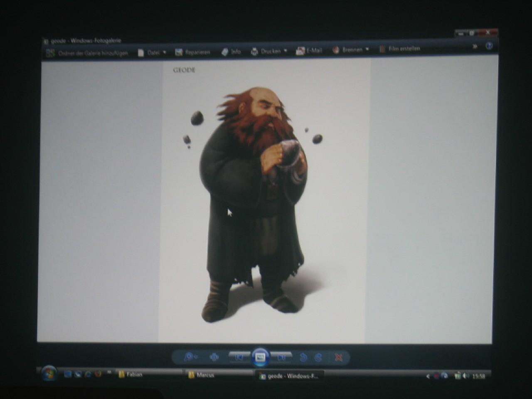Click the red tray icon beside the hidden-icons arrow

click(436, 376)
